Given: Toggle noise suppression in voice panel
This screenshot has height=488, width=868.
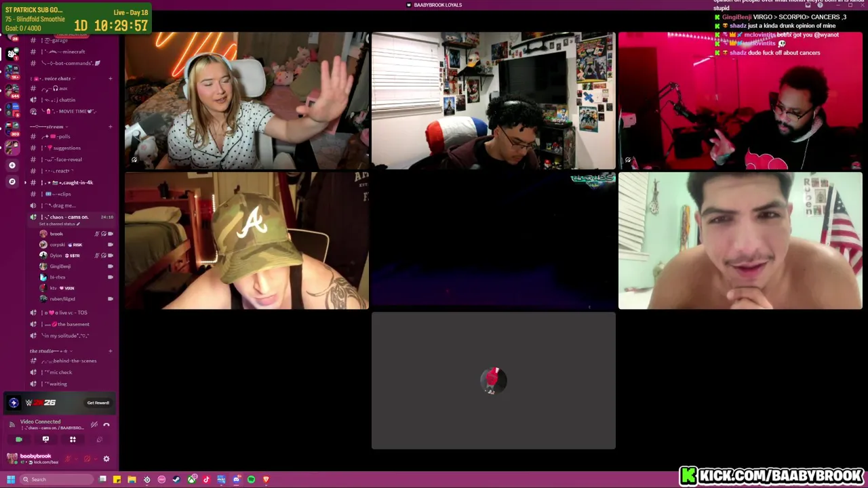Looking at the screenshot, I should [94, 424].
